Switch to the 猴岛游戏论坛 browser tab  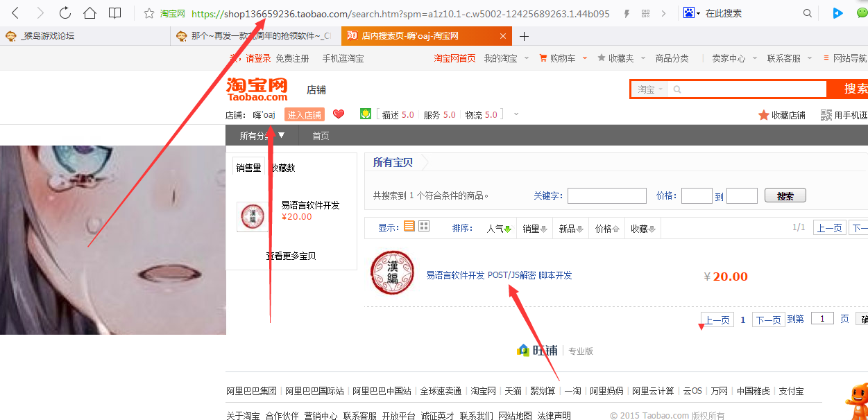85,36
